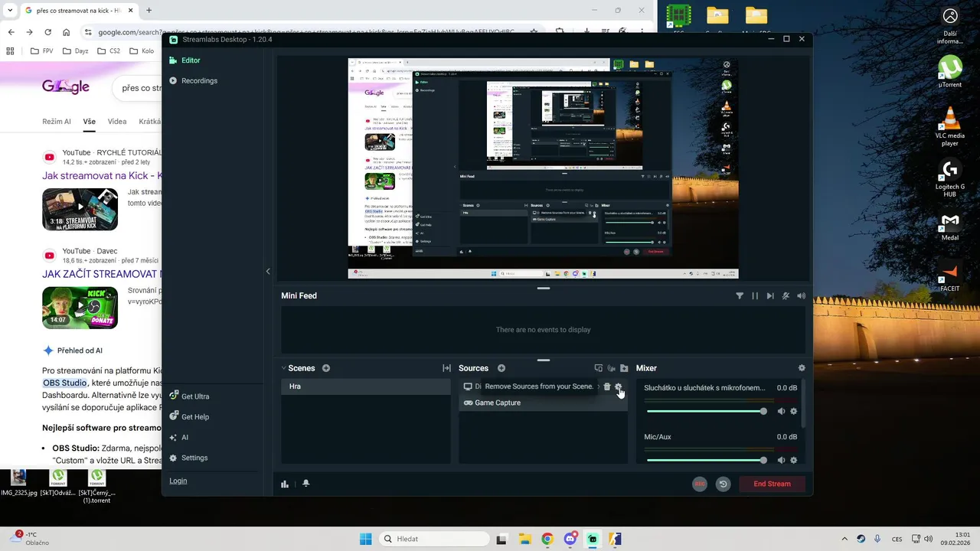The width and height of the screenshot is (980, 551).
Task: Collapse the Scenes collection chevron
Action: pyautogui.click(x=283, y=368)
